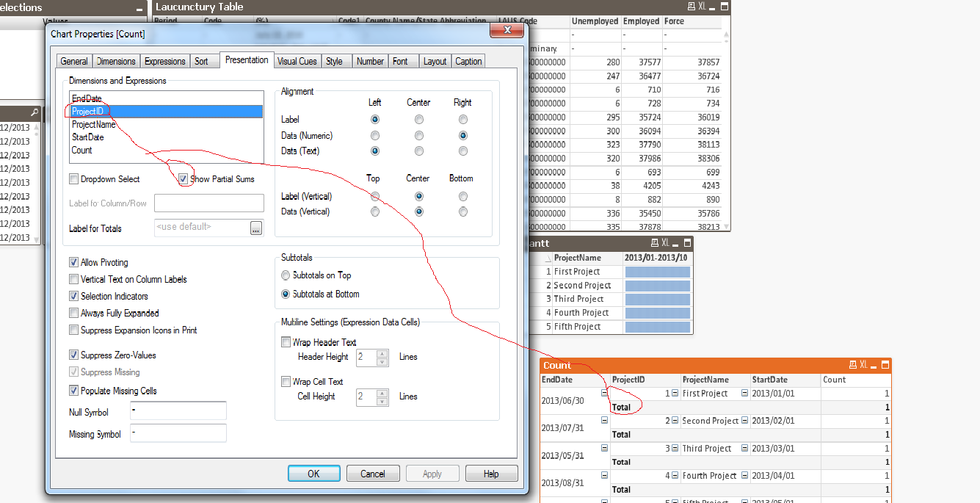
Task: Collapse Fourth Project expander
Action: [x=744, y=475]
